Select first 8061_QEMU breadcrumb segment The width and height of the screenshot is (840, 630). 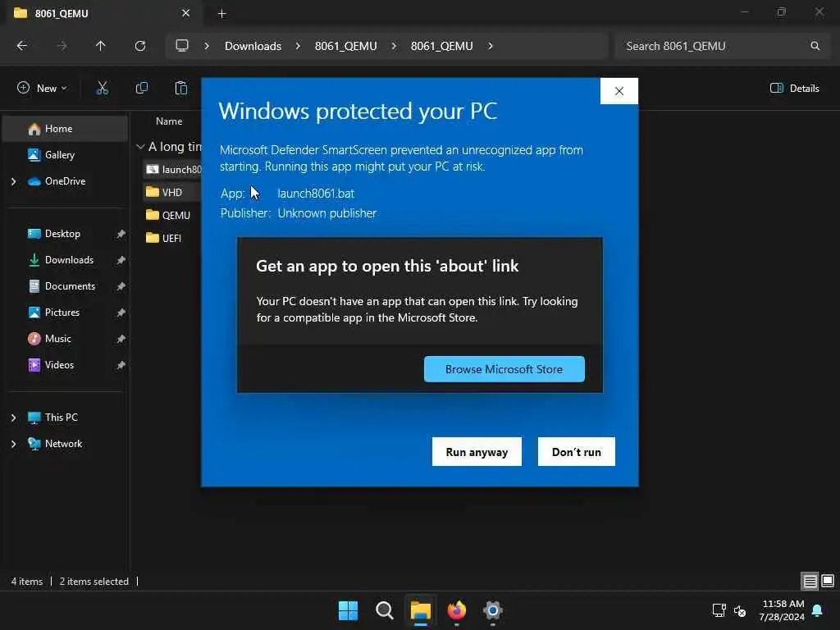coord(345,46)
